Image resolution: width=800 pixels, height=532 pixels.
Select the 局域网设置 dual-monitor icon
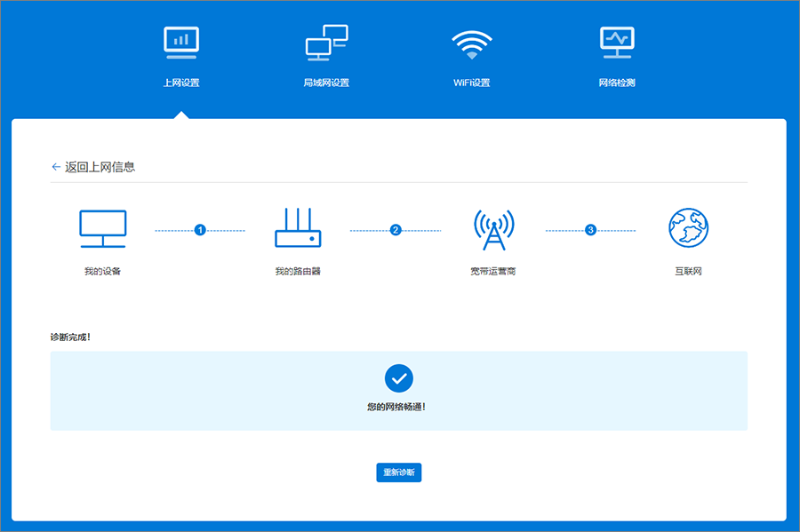coord(326,43)
